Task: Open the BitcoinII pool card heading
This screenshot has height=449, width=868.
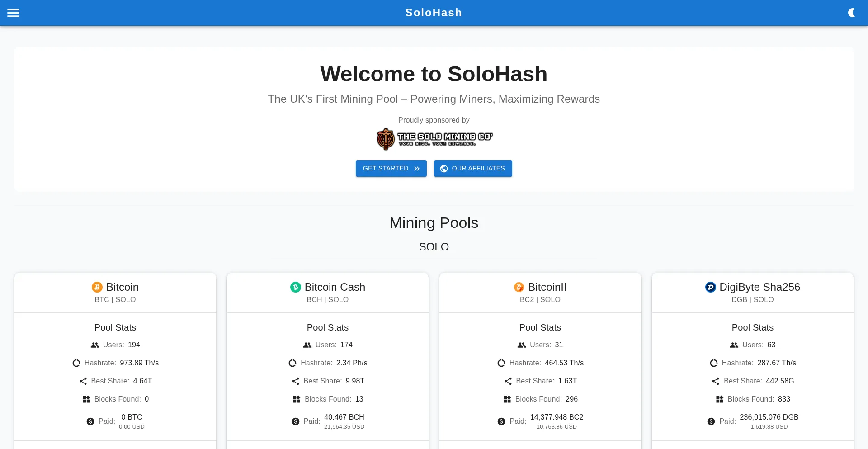Action: 547,287
